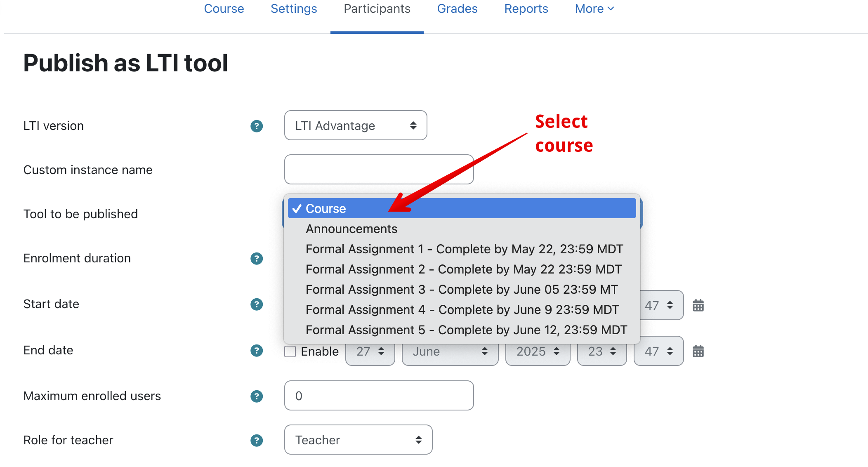Click help icon beside Start date
The height and width of the screenshot is (467, 868).
(x=257, y=304)
